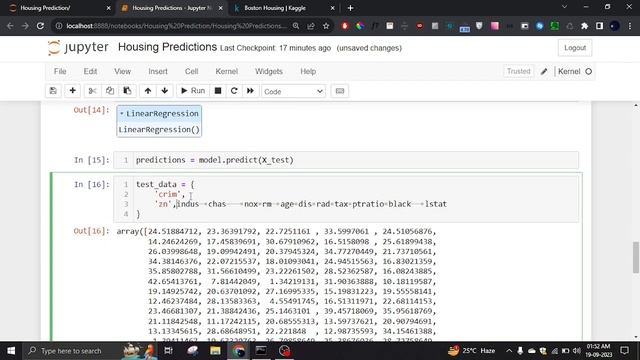Open the browser zoom magnifier icon
Viewport: 640px width, 360px height.
(x=296, y=26)
